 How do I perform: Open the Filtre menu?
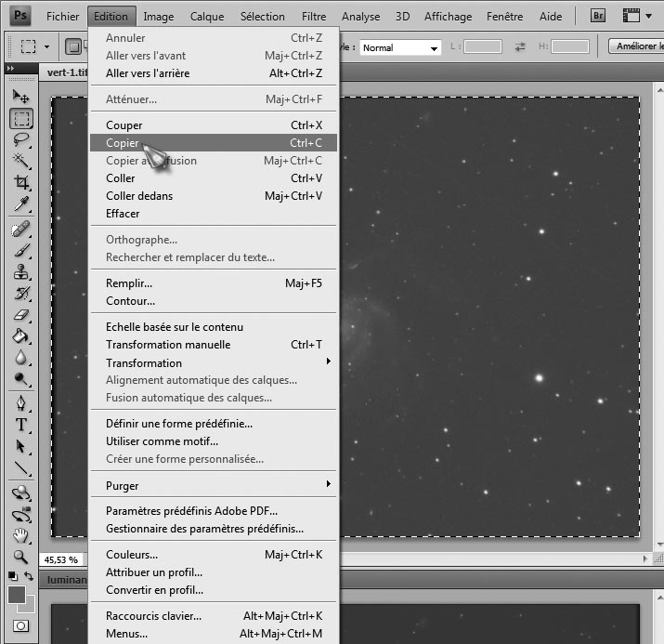[314, 16]
